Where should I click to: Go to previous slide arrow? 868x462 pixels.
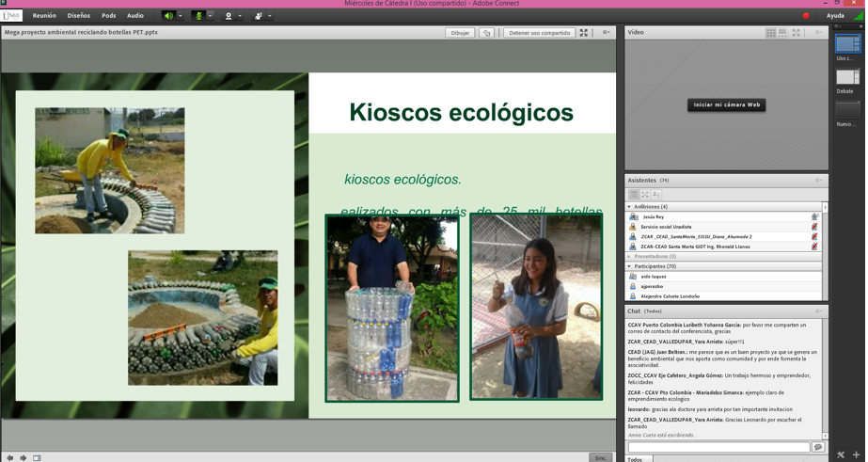pyautogui.click(x=9, y=457)
